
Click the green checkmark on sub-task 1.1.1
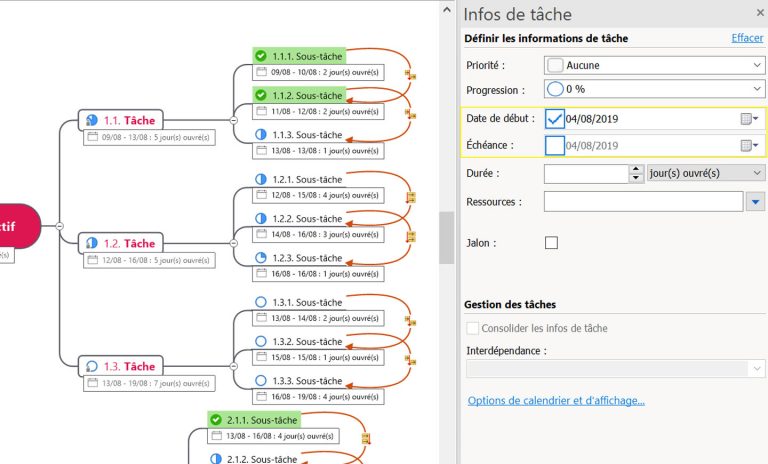(261, 57)
